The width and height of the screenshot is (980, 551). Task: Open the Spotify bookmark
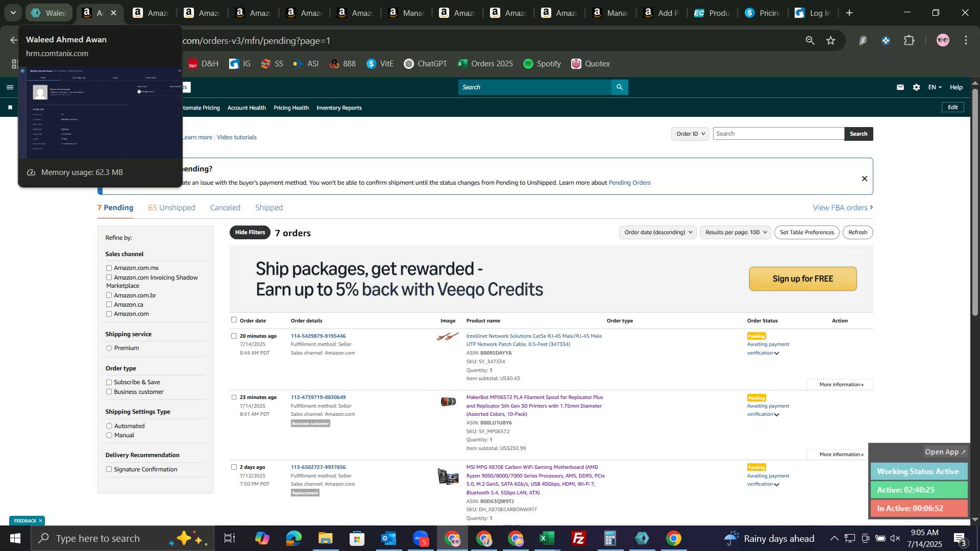click(x=542, y=64)
